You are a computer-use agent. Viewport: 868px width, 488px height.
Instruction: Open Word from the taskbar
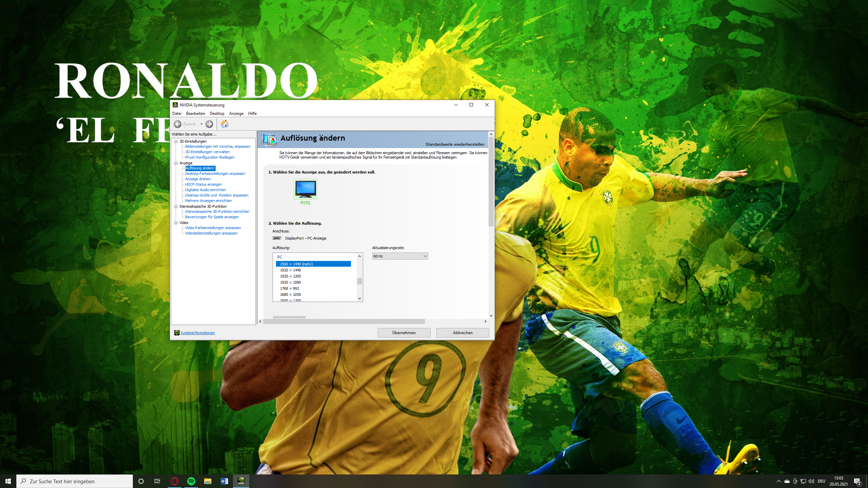tap(224, 481)
